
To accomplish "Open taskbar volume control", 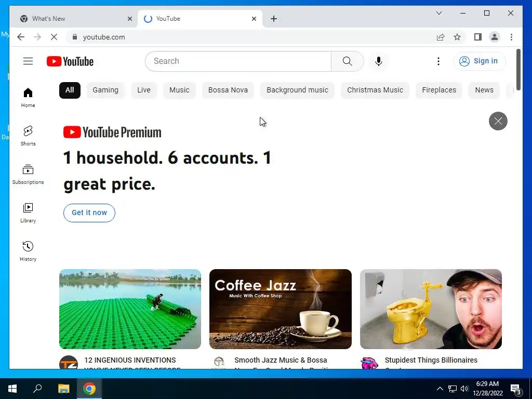I will tap(464, 389).
